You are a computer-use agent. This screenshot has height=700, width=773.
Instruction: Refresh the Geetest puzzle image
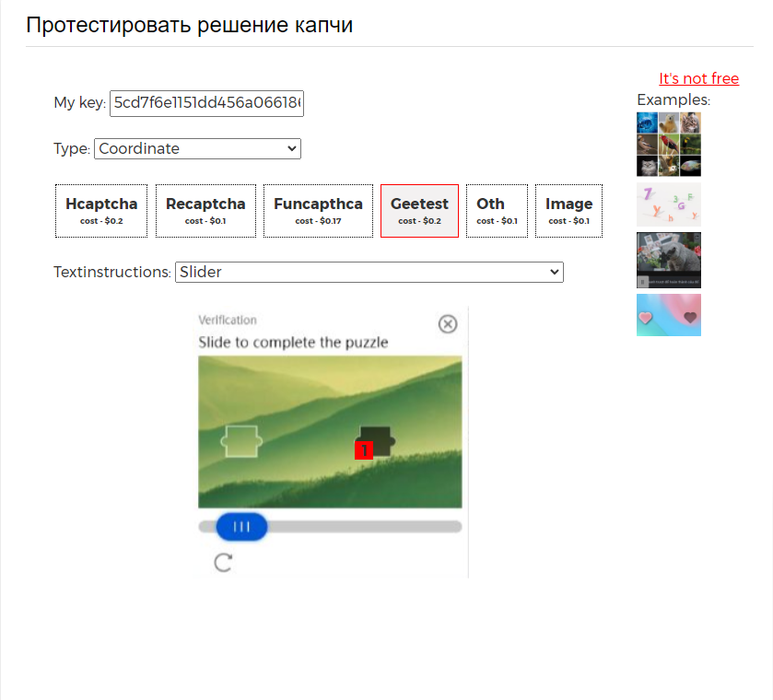[221, 562]
